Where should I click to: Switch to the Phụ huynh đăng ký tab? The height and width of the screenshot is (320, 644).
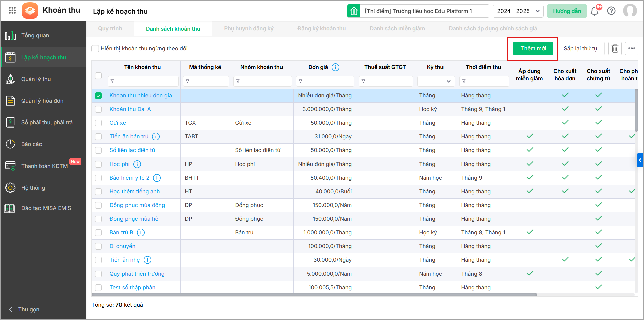pos(249,29)
